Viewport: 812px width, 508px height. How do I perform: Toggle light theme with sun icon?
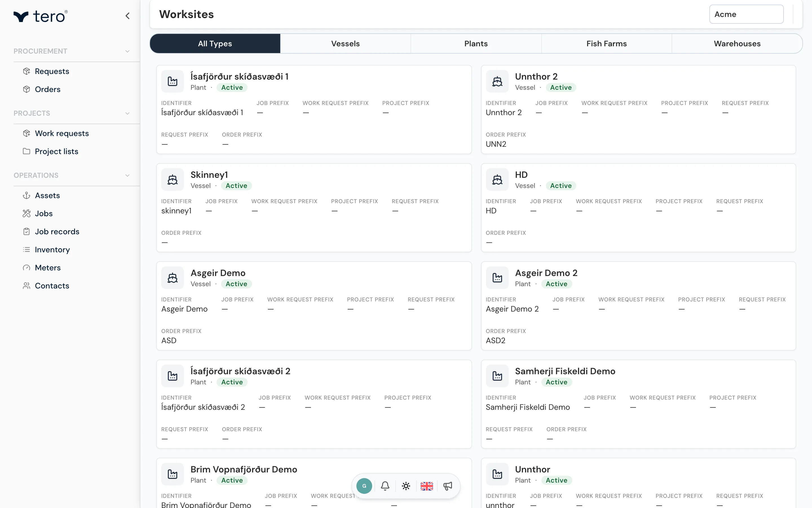pos(406,486)
